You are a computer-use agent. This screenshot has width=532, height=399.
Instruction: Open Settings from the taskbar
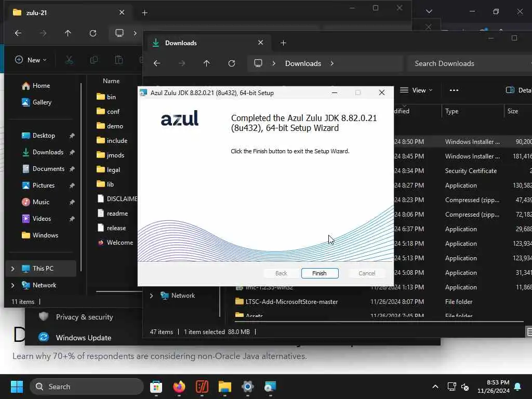(x=247, y=387)
